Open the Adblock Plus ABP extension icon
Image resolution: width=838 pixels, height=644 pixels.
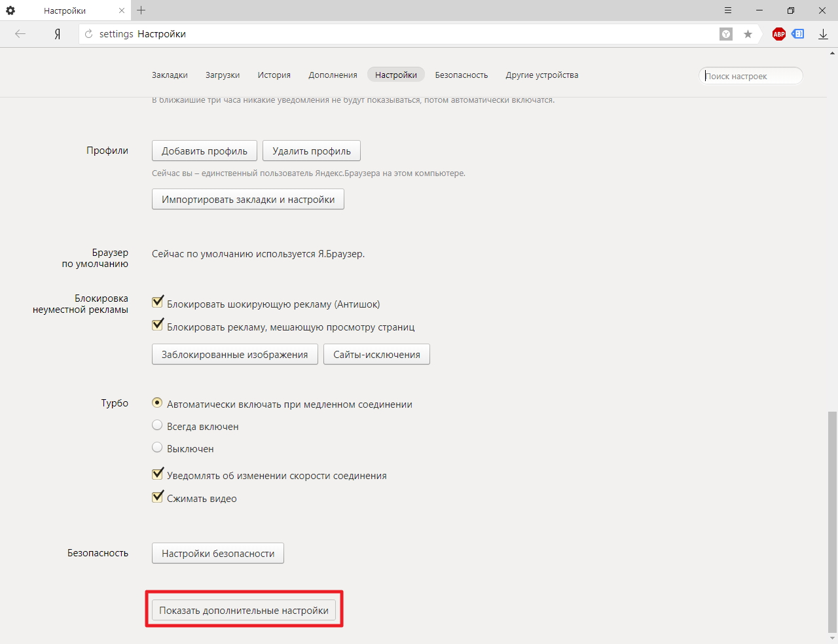click(779, 34)
